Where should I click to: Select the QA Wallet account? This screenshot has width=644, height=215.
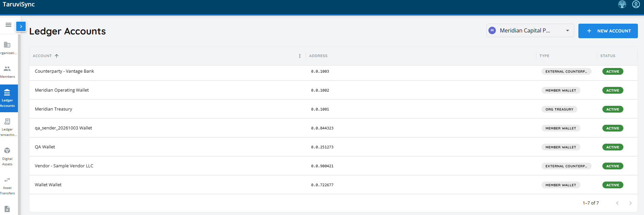(45, 147)
